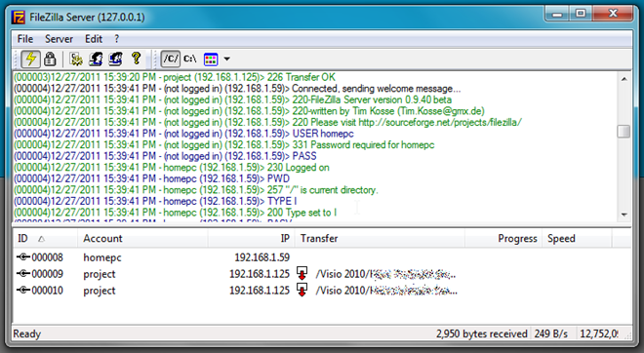
Task: Toggle the server active lightning icon
Action: (x=31, y=59)
